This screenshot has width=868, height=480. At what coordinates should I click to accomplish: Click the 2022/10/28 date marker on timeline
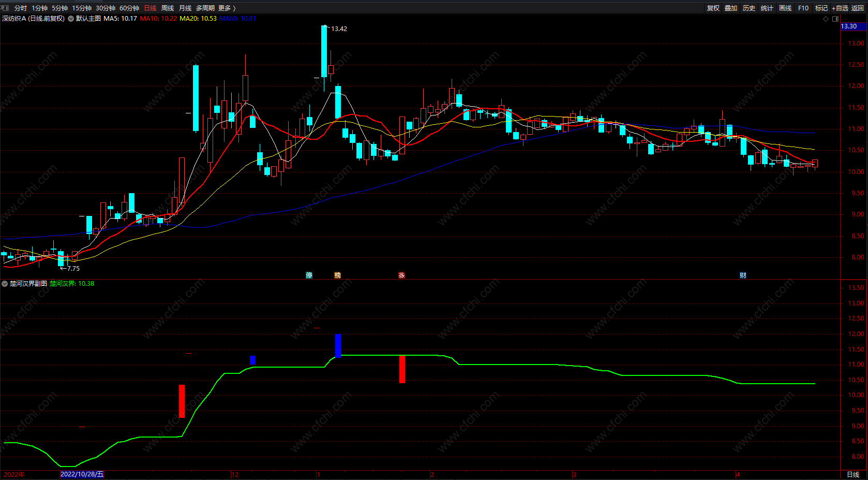[82, 474]
